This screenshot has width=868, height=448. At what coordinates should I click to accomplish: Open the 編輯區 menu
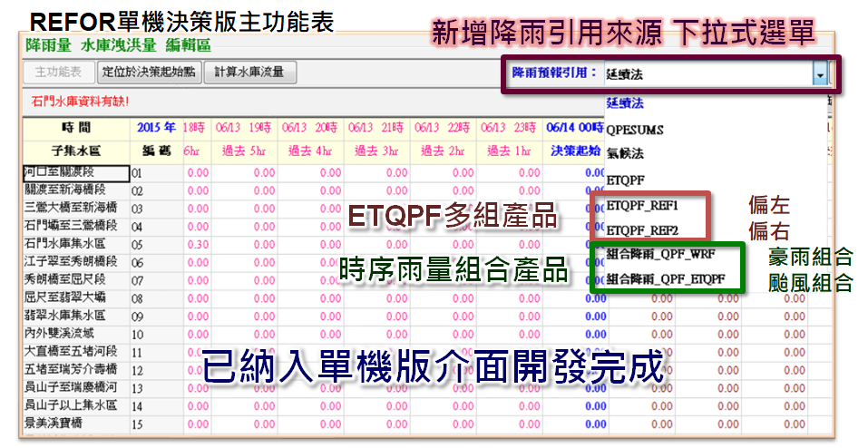click(x=189, y=44)
